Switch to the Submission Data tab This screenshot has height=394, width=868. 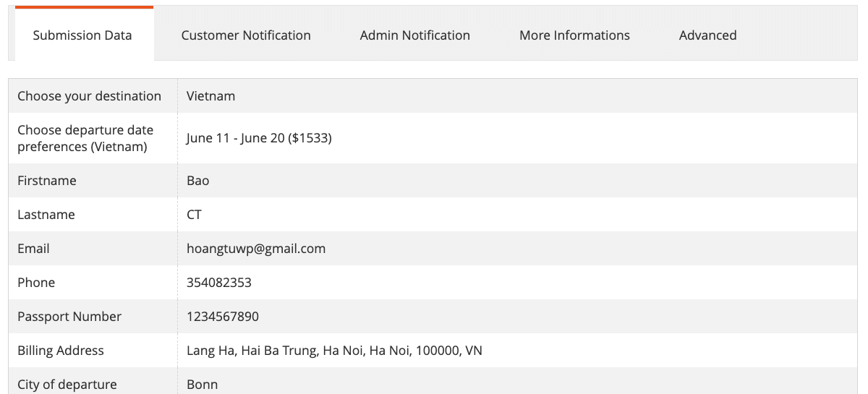pyautogui.click(x=82, y=35)
